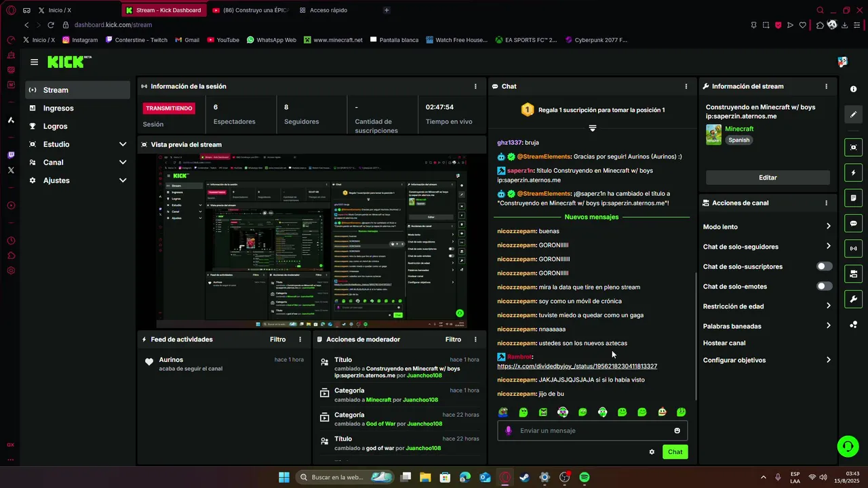Image resolution: width=868 pixels, height=488 pixels.
Task: Collapse the gift subscription leaderboard handle
Action: point(592,128)
